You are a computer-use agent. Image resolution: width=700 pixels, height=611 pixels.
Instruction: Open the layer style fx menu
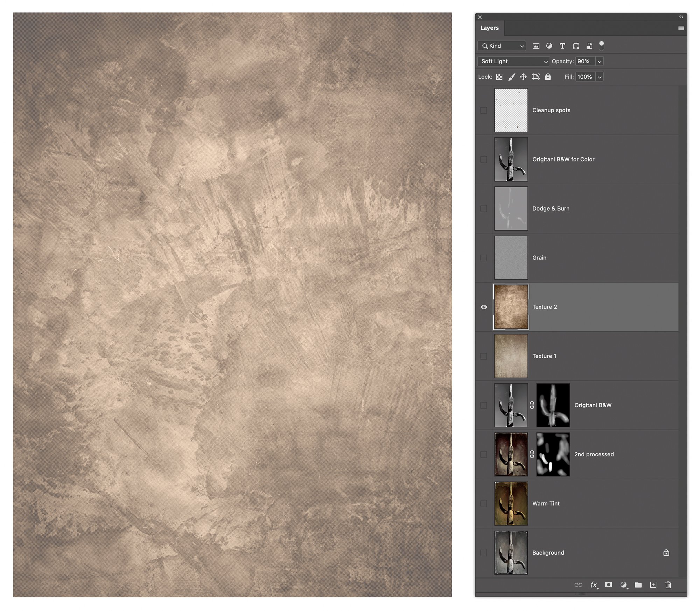pos(594,585)
